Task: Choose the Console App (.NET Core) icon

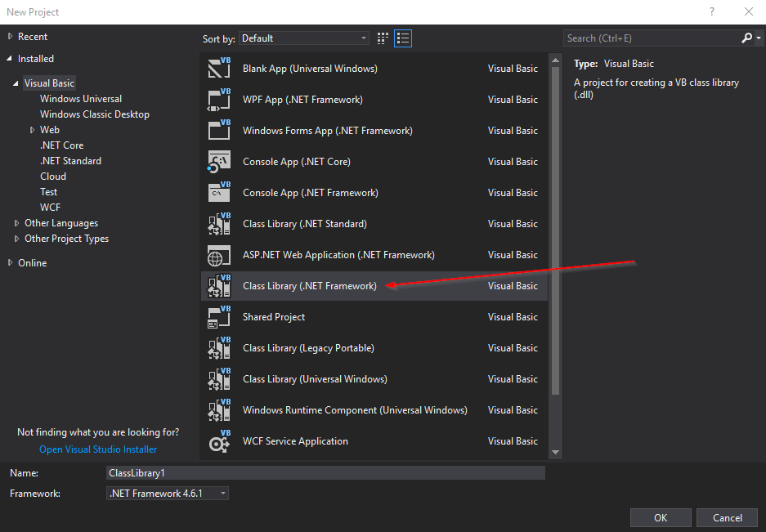Action: click(x=219, y=162)
